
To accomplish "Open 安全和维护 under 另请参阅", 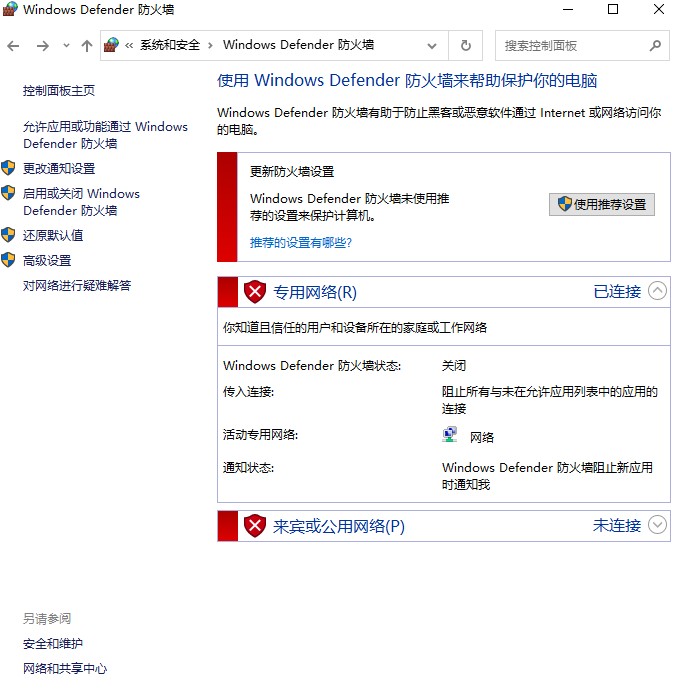I will 53,644.
